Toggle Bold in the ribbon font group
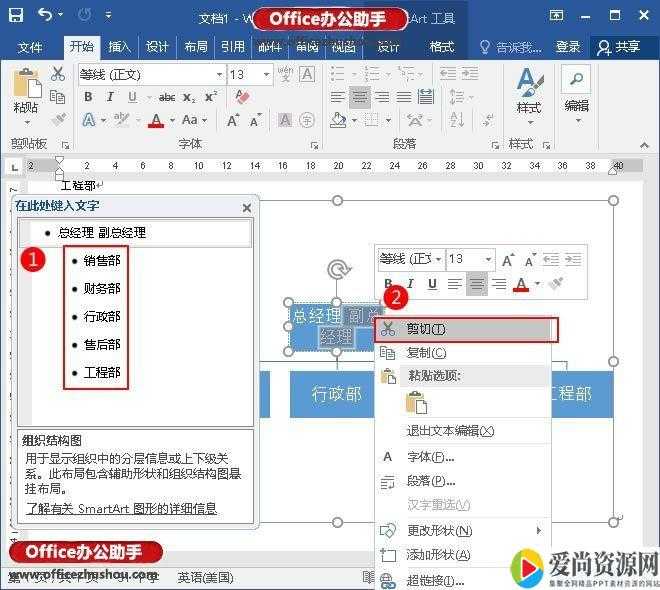The image size is (660, 590). [x=88, y=97]
